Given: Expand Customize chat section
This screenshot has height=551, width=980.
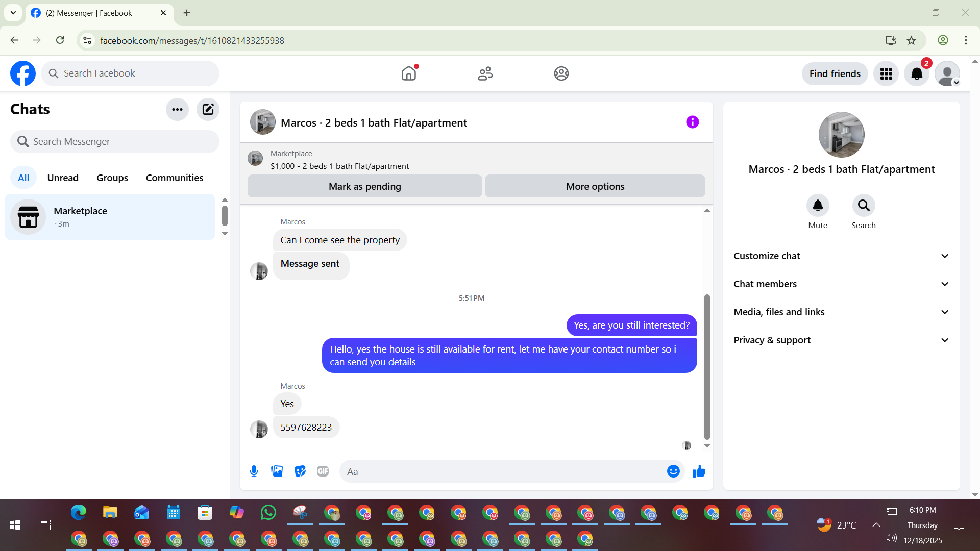Looking at the screenshot, I should (x=842, y=256).
